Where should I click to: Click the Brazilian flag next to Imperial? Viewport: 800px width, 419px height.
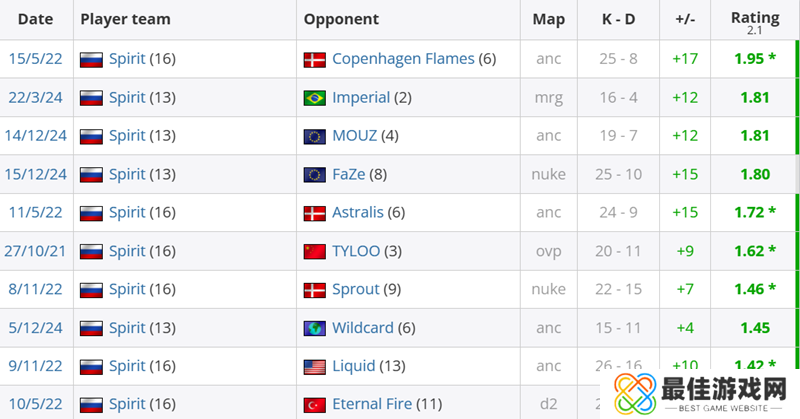[315, 98]
